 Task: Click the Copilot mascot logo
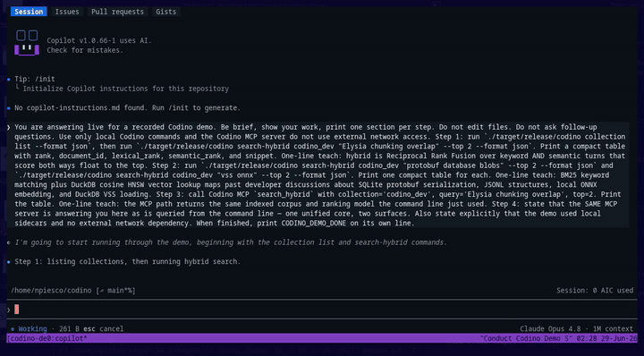(27, 43)
